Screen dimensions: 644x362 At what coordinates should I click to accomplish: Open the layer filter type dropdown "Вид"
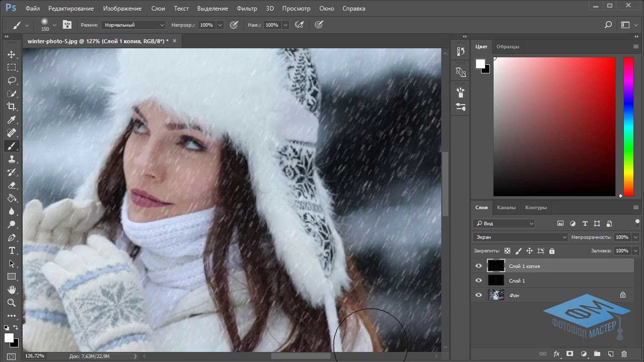click(504, 223)
